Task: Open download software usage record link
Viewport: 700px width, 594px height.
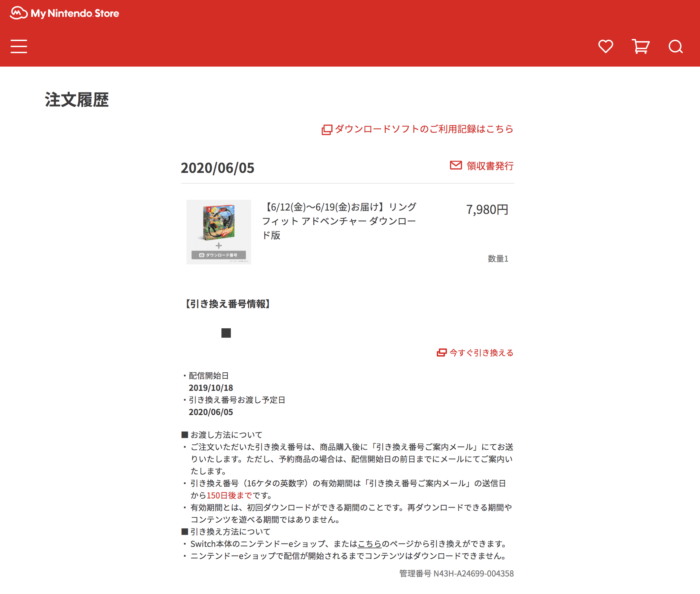Action: [x=424, y=129]
